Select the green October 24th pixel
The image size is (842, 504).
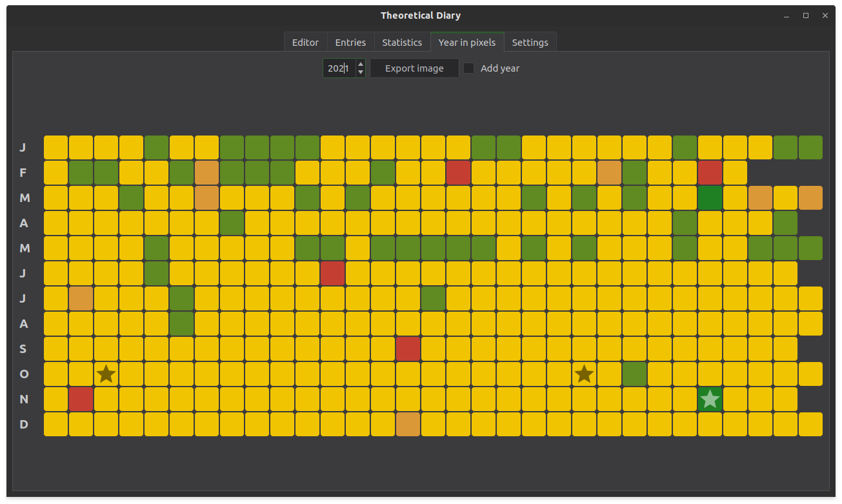[x=635, y=374]
